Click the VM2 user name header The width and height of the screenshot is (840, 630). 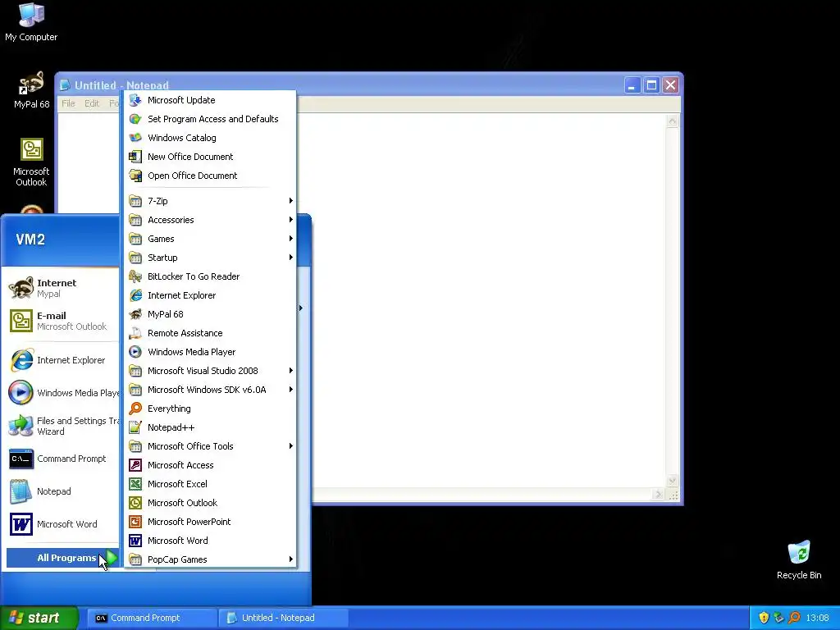(30, 240)
